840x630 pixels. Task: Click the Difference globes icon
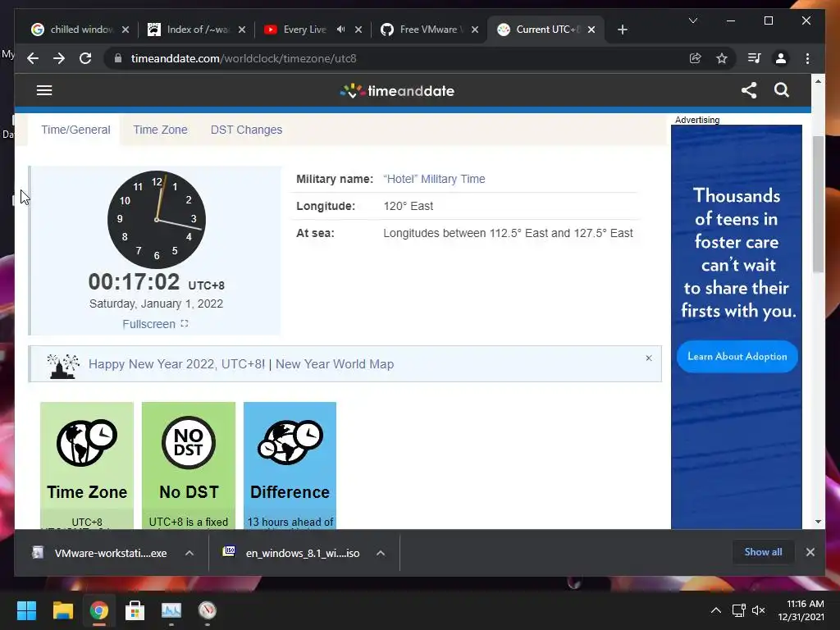[x=290, y=442]
